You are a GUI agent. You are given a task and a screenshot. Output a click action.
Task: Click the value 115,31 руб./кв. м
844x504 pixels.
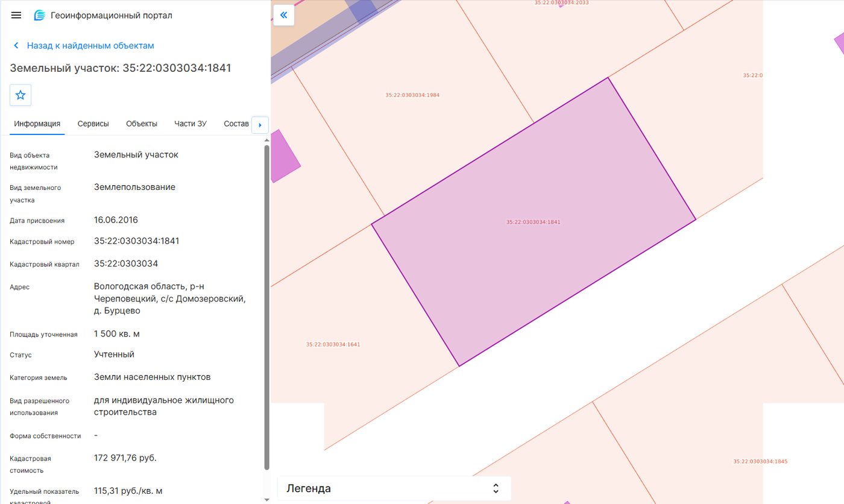128,491
